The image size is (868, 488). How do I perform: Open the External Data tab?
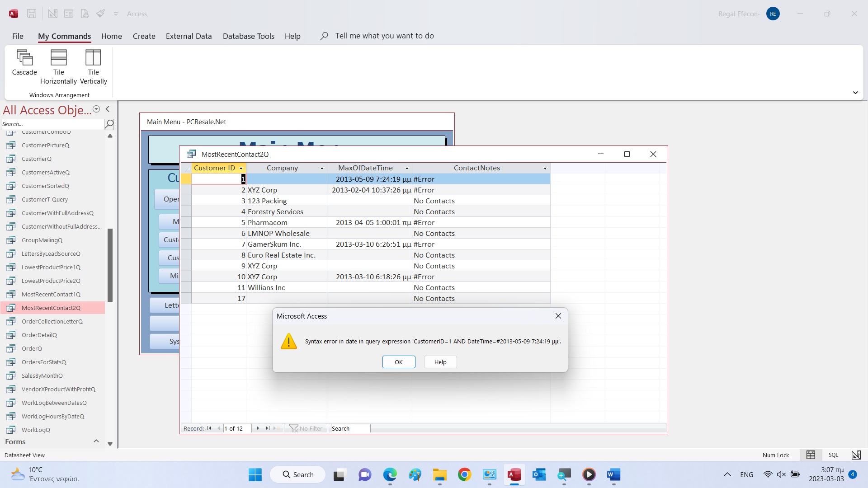tap(189, 36)
